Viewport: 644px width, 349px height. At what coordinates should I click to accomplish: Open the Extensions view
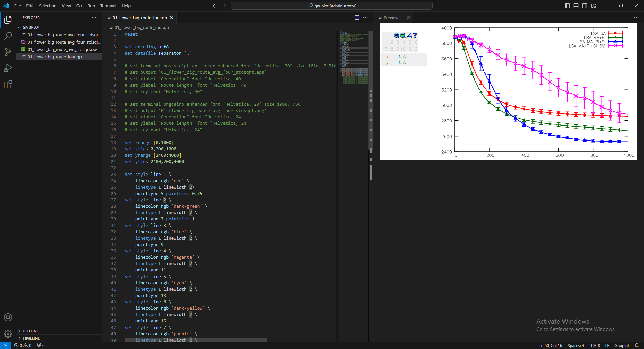point(8,84)
